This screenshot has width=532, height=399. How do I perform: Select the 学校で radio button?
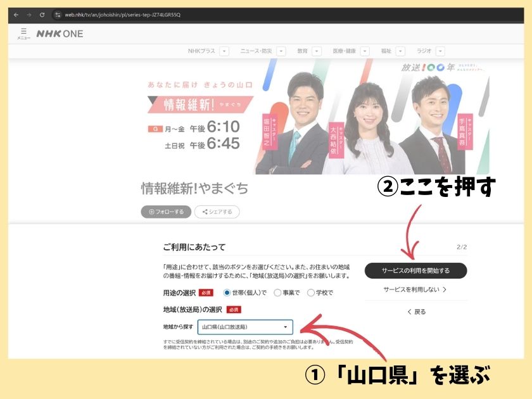(310, 293)
